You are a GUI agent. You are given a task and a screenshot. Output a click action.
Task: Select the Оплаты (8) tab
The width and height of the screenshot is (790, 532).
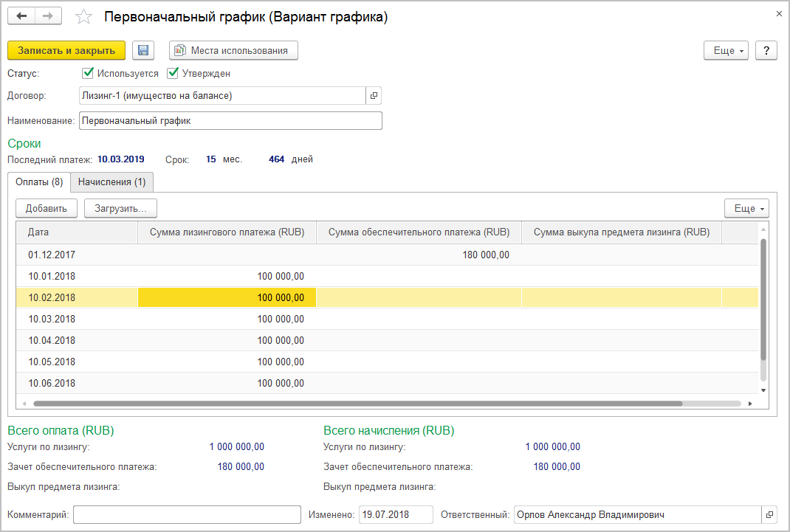39,182
